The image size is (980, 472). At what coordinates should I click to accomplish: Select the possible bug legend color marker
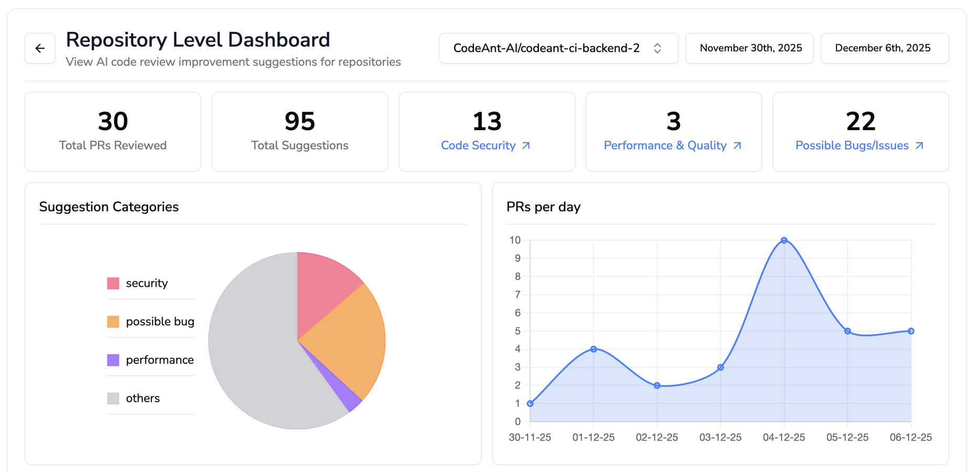(113, 321)
